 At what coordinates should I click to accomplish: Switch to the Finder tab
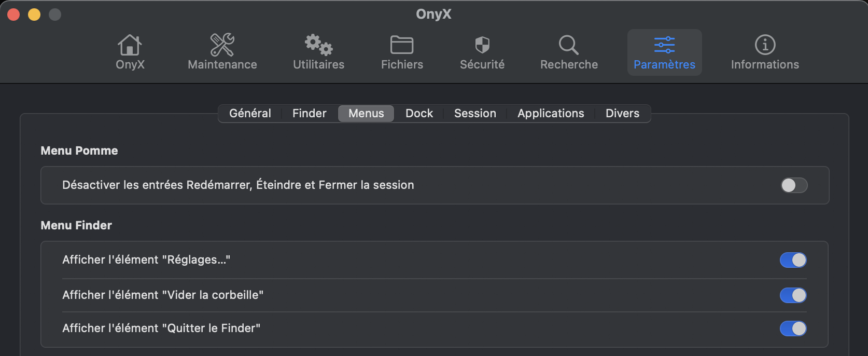[310, 113]
